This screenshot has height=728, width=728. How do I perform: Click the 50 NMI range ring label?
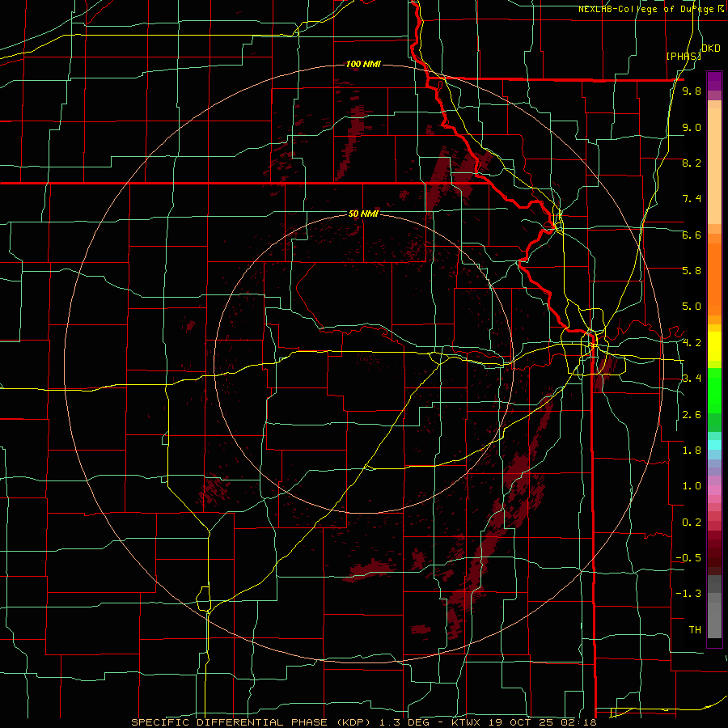pos(363,214)
